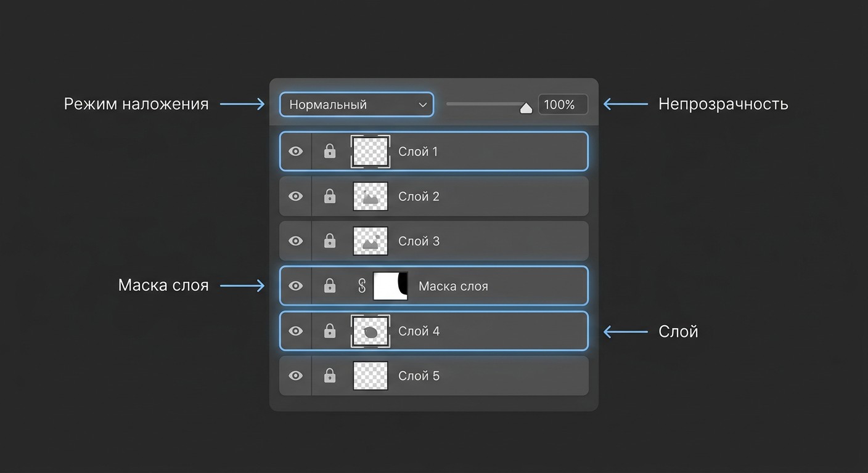868x473 pixels.
Task: Click the lock icon on Слой 2
Action: pos(330,196)
